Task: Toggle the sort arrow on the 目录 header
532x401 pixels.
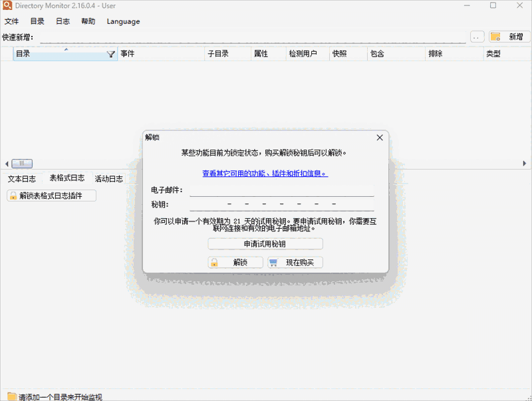Action: [66, 49]
